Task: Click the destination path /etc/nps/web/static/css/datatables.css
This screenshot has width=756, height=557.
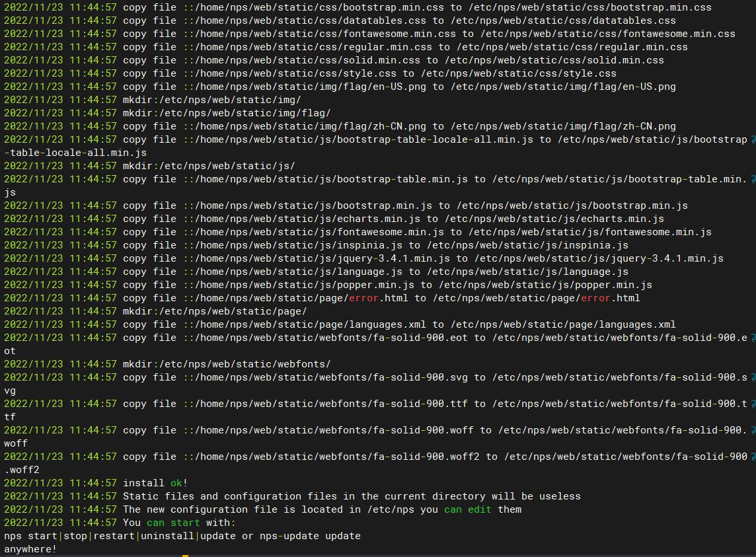Action: tap(562, 20)
